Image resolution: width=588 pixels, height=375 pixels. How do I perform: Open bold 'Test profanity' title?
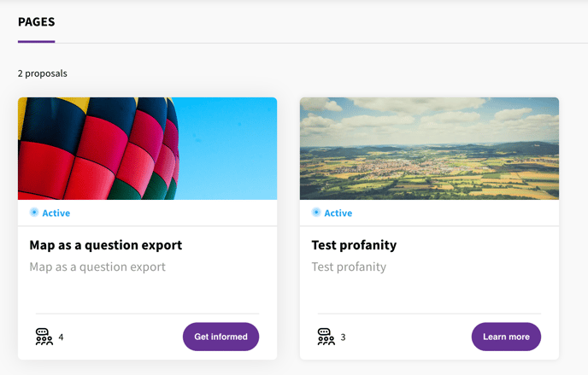(354, 245)
